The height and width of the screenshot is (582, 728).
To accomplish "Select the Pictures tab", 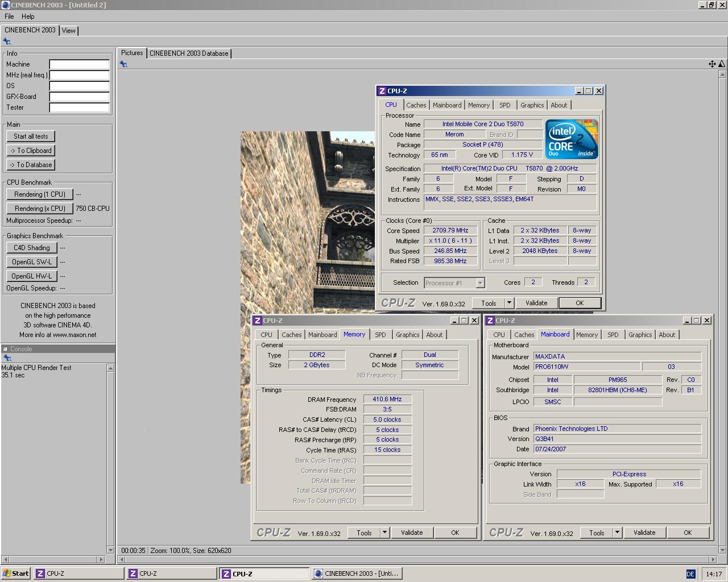I will pos(132,53).
